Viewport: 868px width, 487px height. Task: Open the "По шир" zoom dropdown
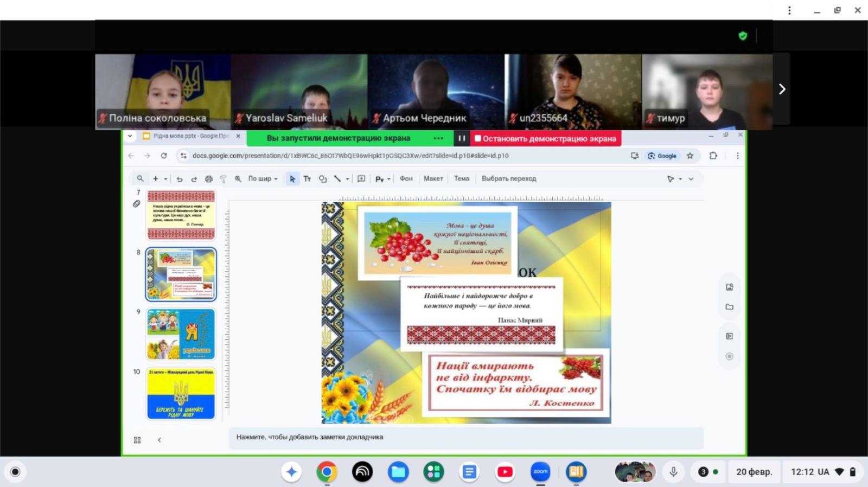click(263, 179)
